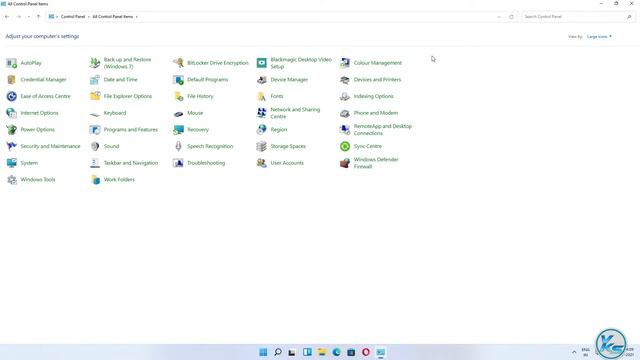The height and width of the screenshot is (360, 640).
Task: Click Security and Maintenance flag icon
Action: pos(12,146)
